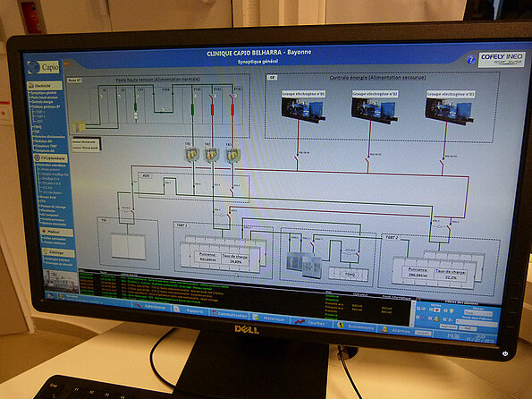Expand the Electricité section in sidebar
Screen dimensions: 532x399
(45, 86)
